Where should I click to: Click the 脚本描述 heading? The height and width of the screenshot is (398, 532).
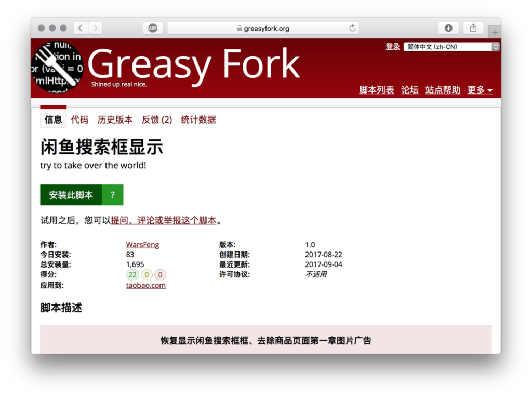point(61,308)
